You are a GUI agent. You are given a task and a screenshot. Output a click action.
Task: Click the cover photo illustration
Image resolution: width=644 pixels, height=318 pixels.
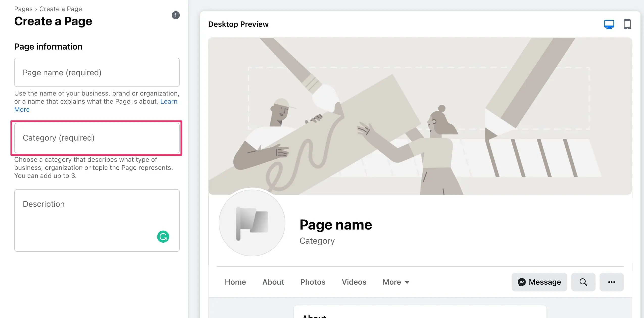coord(420,116)
